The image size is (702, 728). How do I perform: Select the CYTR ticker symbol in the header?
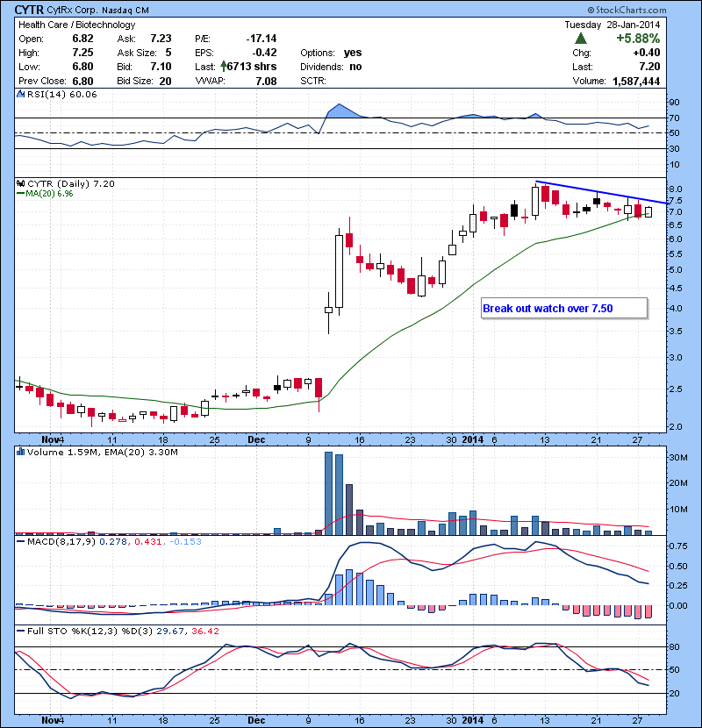click(x=29, y=10)
